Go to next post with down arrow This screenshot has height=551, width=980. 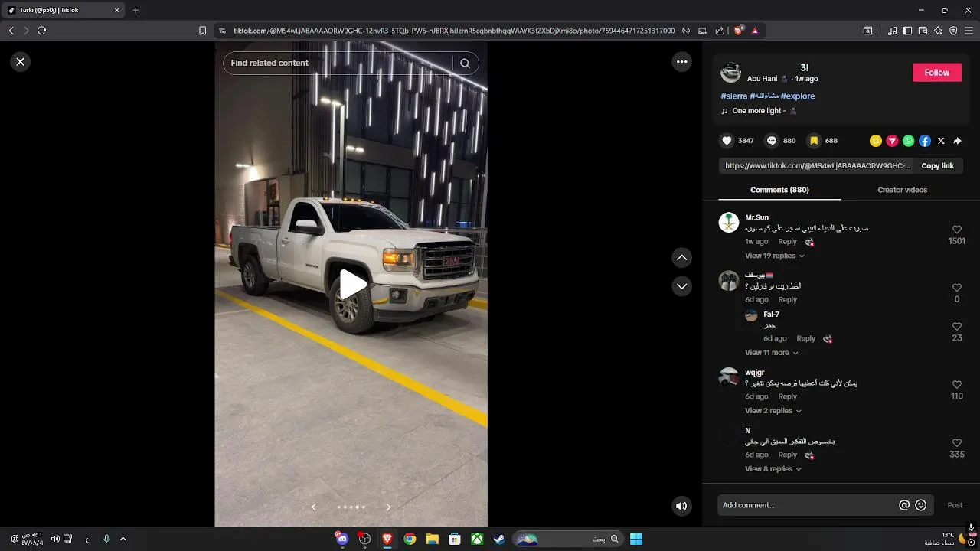681,286
